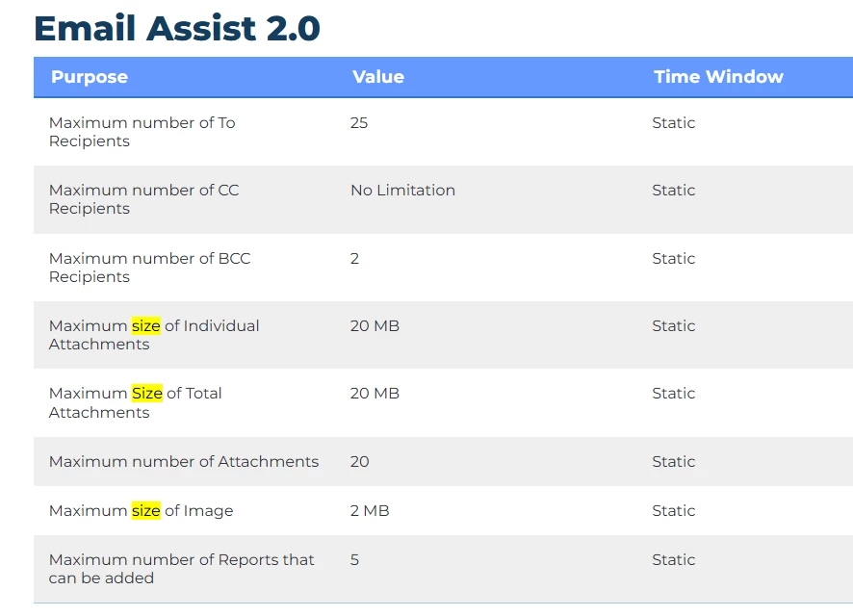
Task: Select the value 25 cell
Action: 359,123
